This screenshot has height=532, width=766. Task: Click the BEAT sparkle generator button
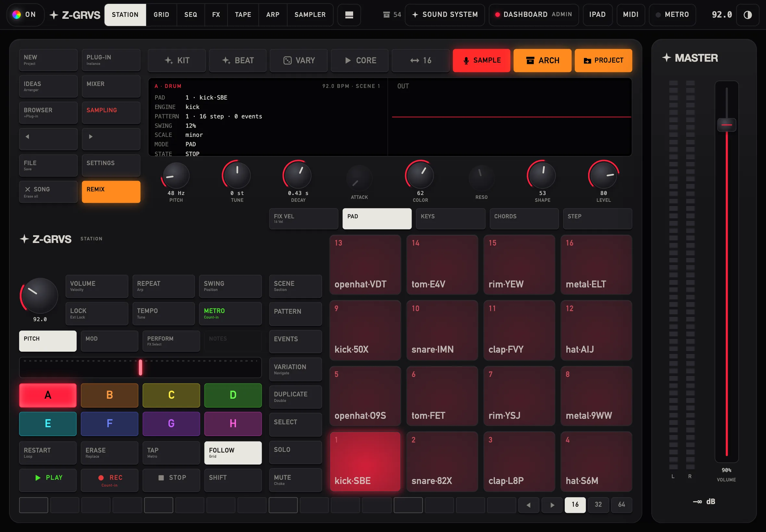point(238,60)
